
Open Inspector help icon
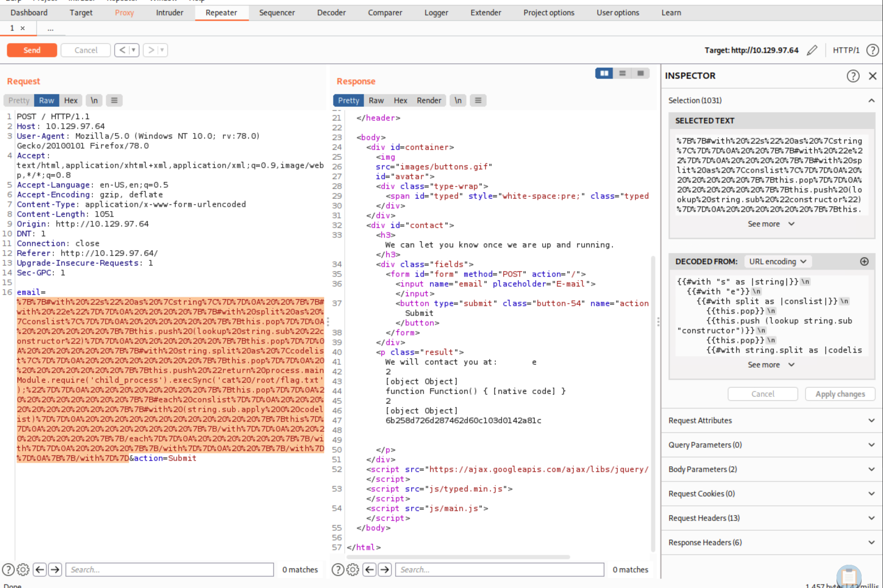(853, 76)
